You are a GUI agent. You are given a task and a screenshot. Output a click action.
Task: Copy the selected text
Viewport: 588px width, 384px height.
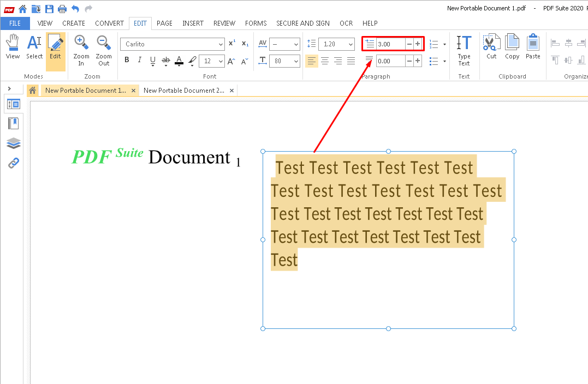(x=512, y=47)
